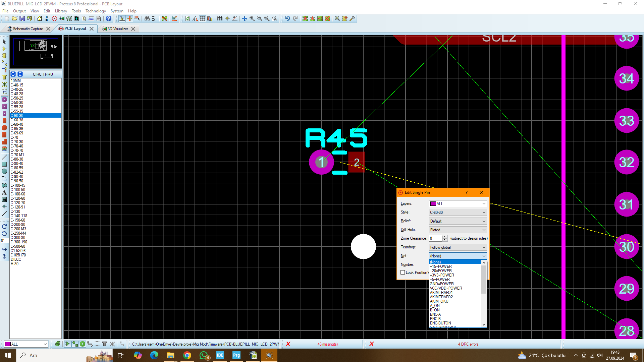Select the Dimension Mode tool
Screen dimensions: 644x362
4,214
